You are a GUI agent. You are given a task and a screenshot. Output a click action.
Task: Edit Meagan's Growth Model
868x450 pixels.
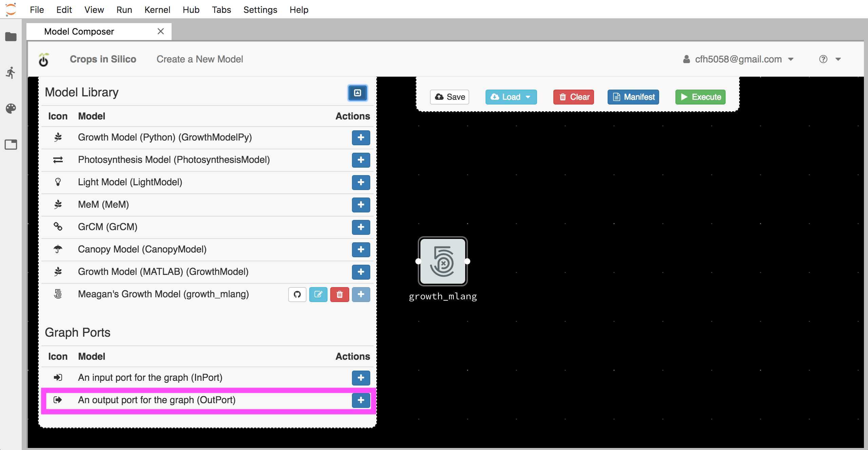pyautogui.click(x=318, y=294)
